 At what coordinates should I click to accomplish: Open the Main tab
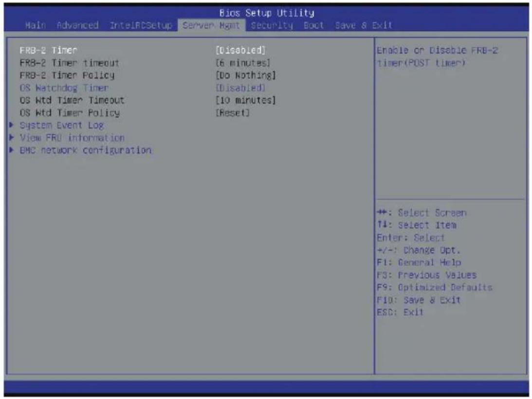[35, 25]
